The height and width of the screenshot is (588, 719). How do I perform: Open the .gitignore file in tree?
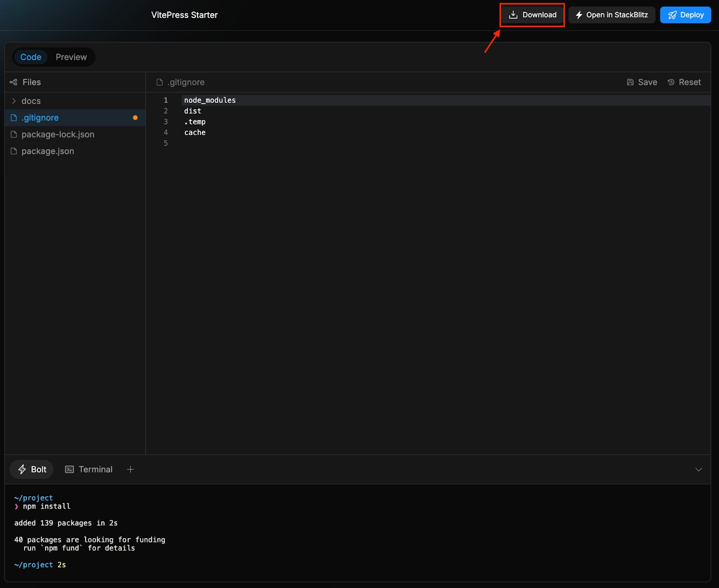tap(40, 118)
